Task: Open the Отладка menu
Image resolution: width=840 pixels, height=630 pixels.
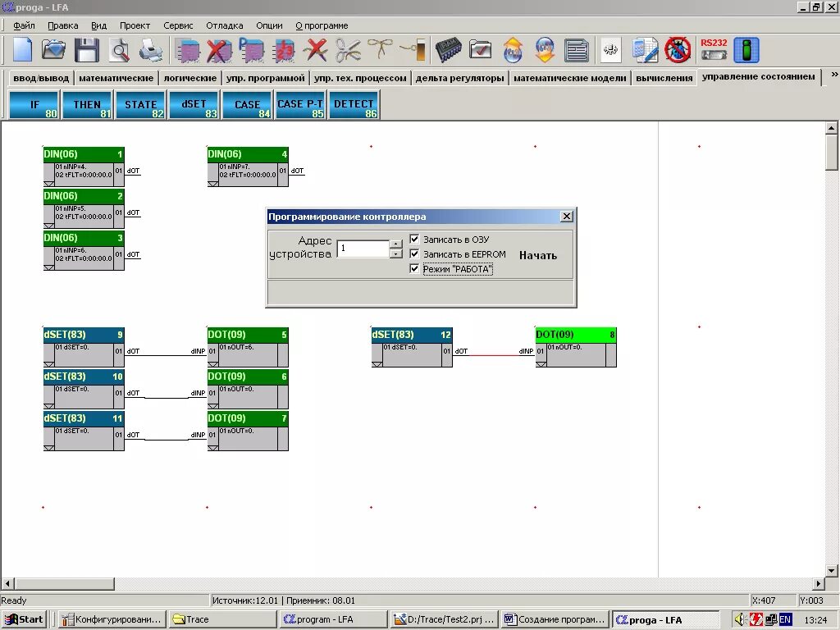Action: coord(225,25)
